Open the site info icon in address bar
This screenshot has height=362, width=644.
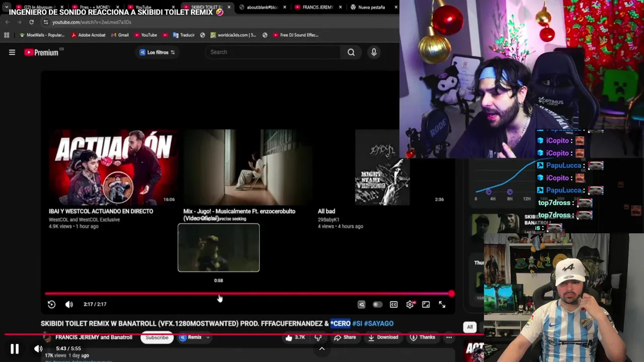point(46,22)
